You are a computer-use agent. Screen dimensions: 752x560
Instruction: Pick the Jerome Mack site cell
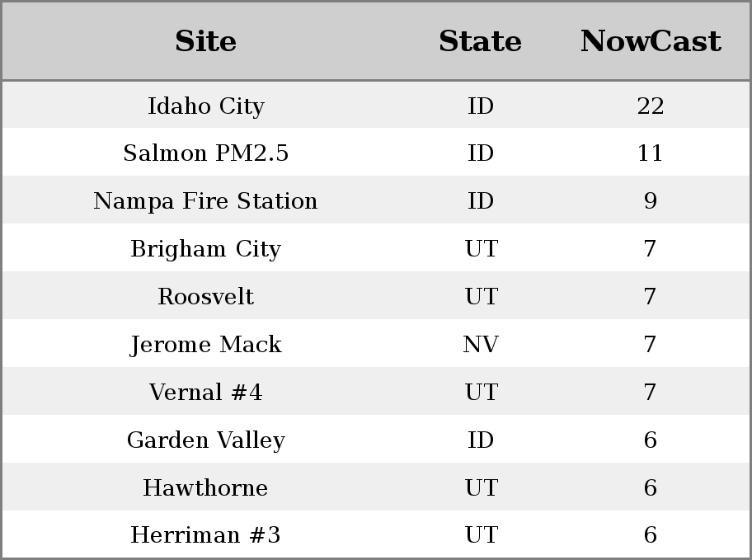point(206,344)
